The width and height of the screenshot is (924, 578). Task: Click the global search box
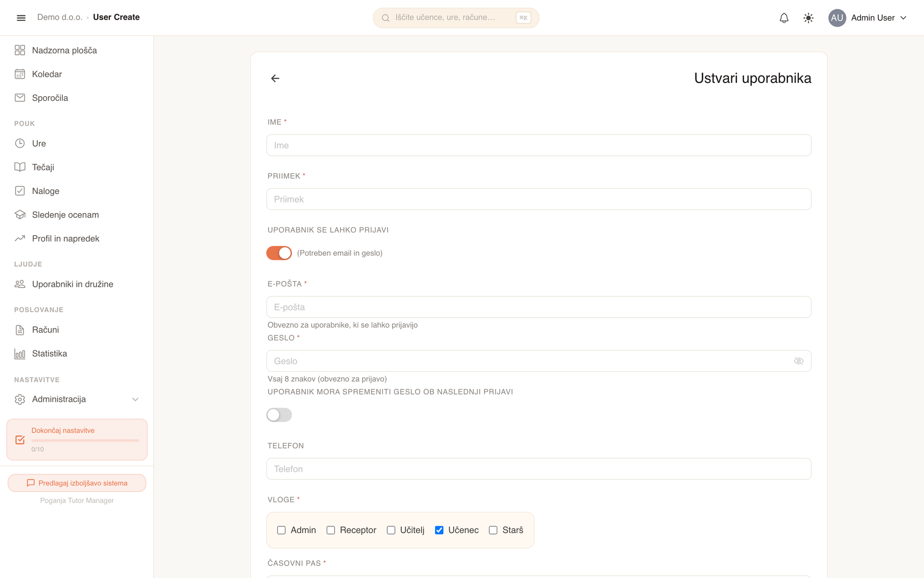(x=456, y=18)
